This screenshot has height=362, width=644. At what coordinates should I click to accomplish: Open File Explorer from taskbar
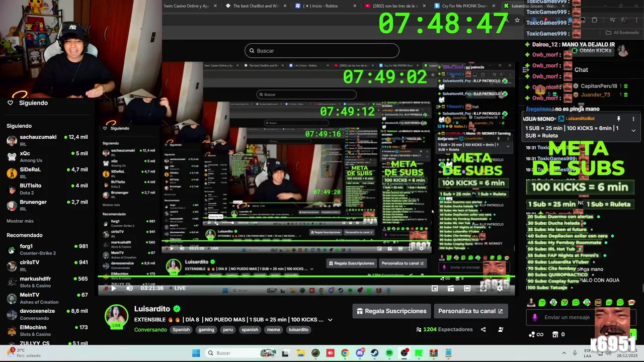[300, 353]
